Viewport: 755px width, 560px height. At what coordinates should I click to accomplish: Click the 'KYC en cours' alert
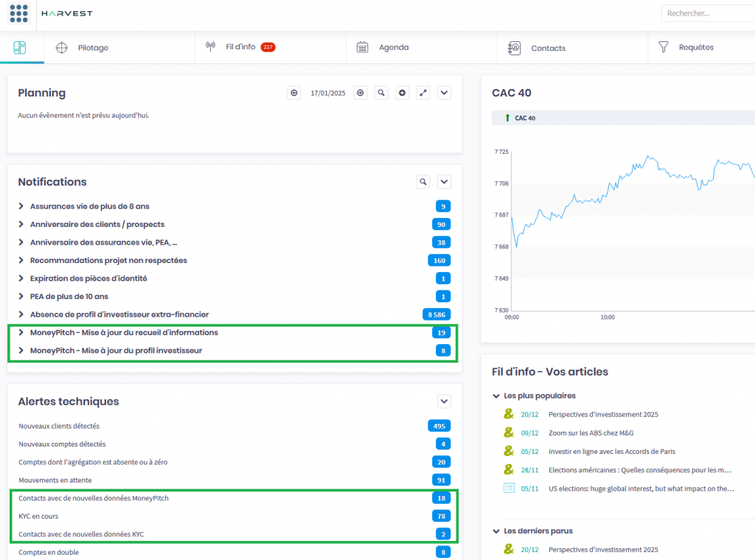(38, 516)
